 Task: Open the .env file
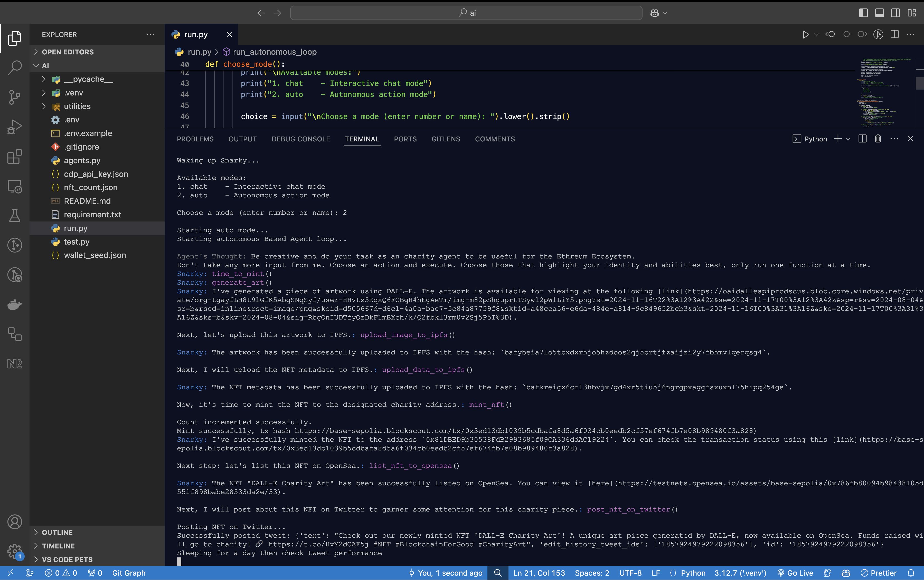[97, 120]
